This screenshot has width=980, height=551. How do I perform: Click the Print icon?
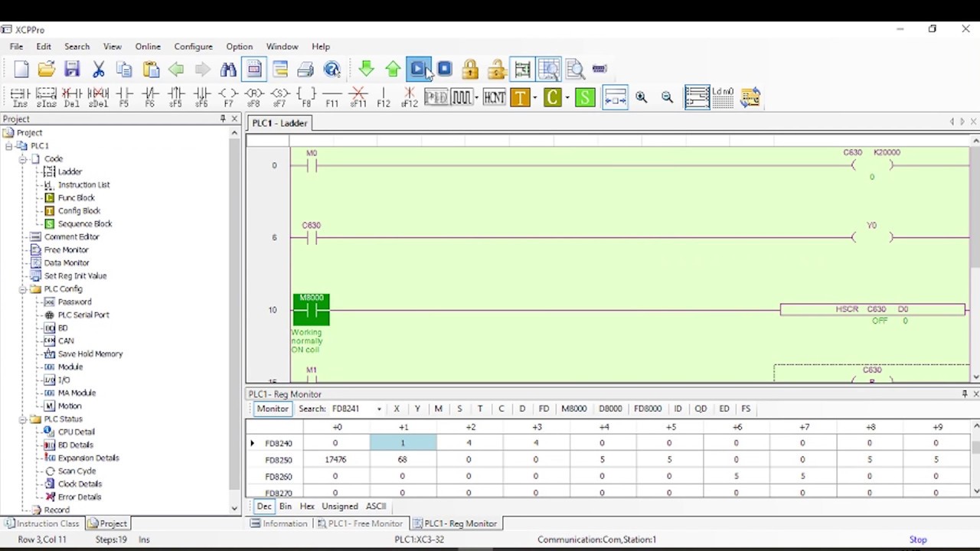coord(305,70)
